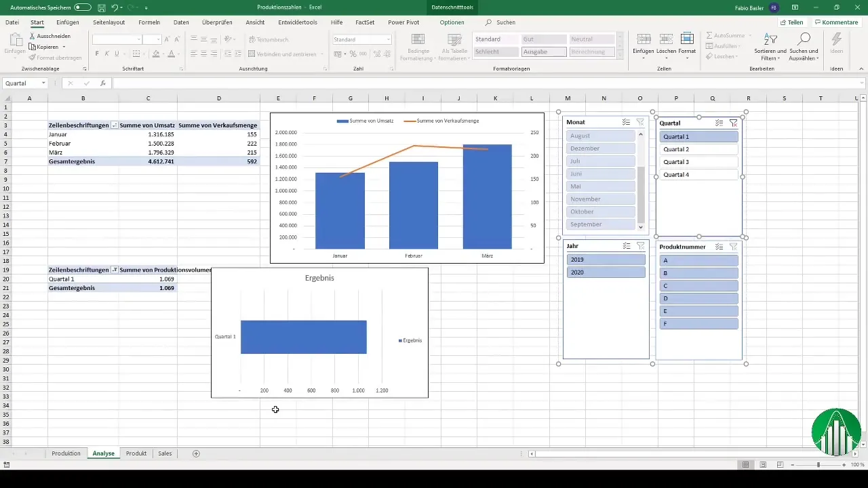Switch to the Sales sheet tab
This screenshot has width=868, height=488.
click(x=165, y=453)
